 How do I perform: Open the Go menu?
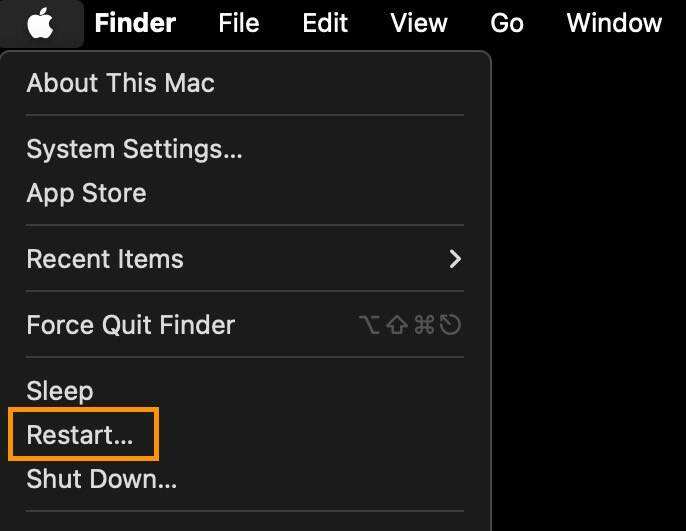(x=507, y=23)
